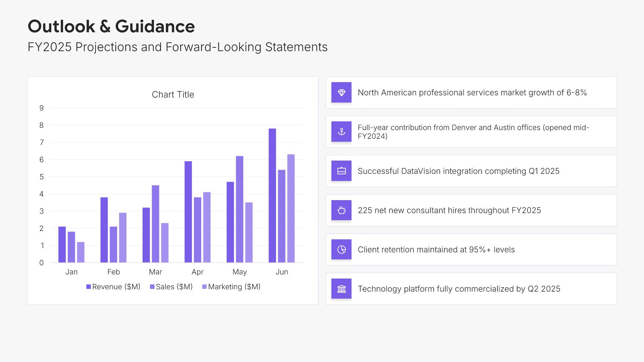The height and width of the screenshot is (362, 644).
Task: Click the Sales ($M) legend color swatch
Action: pos(152,287)
